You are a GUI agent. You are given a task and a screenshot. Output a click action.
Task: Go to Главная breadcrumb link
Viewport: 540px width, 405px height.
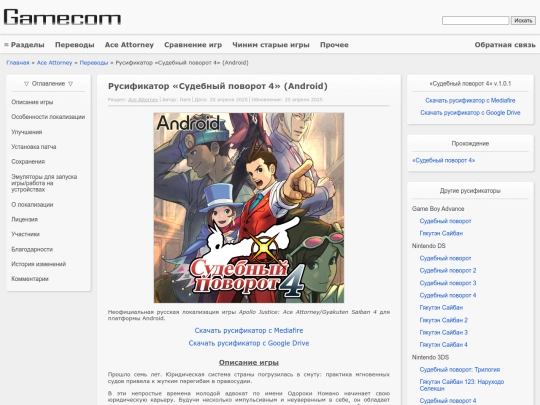pyautogui.click(x=18, y=63)
